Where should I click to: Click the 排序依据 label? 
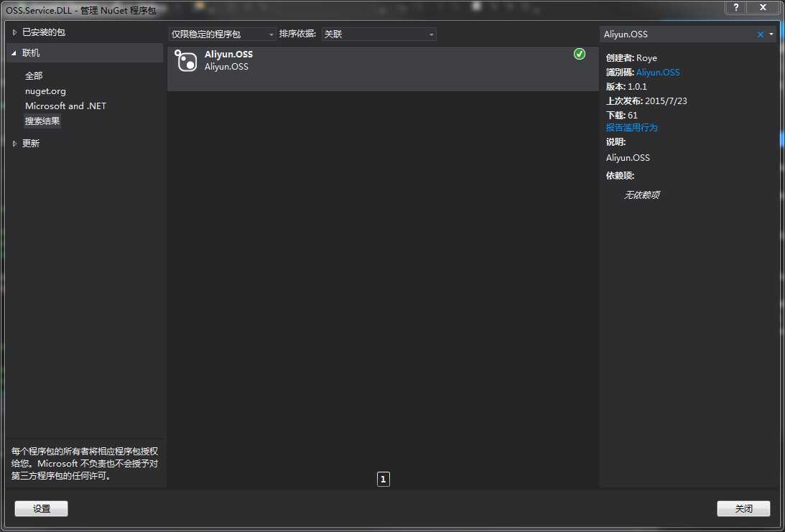tap(297, 34)
